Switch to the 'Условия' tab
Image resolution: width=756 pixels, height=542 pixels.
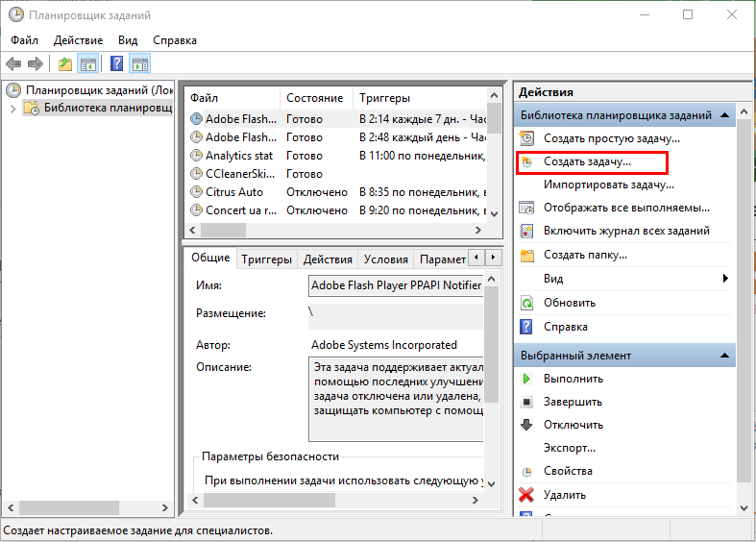coord(386,259)
